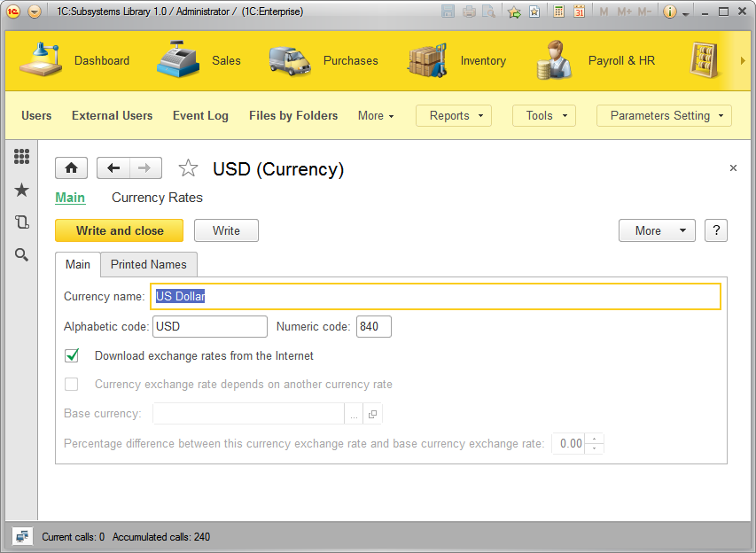Image resolution: width=756 pixels, height=553 pixels.
Task: Click the Write button
Action: 226,230
